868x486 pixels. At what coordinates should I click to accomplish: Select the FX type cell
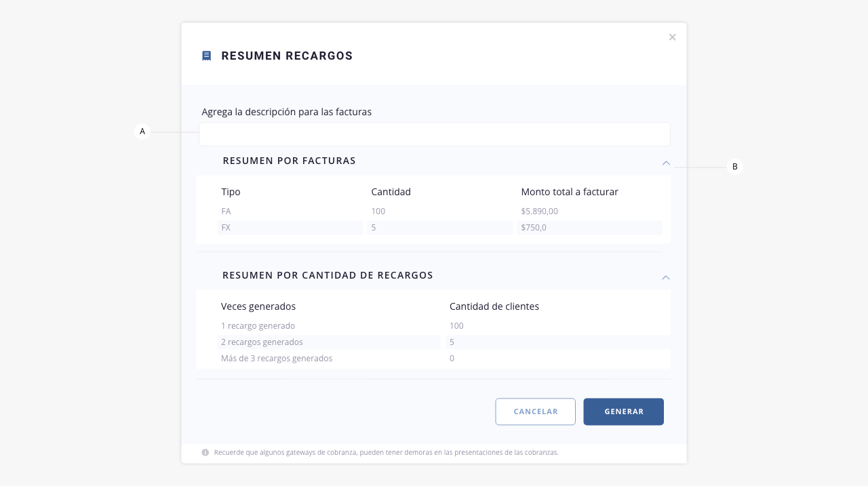tap(290, 228)
